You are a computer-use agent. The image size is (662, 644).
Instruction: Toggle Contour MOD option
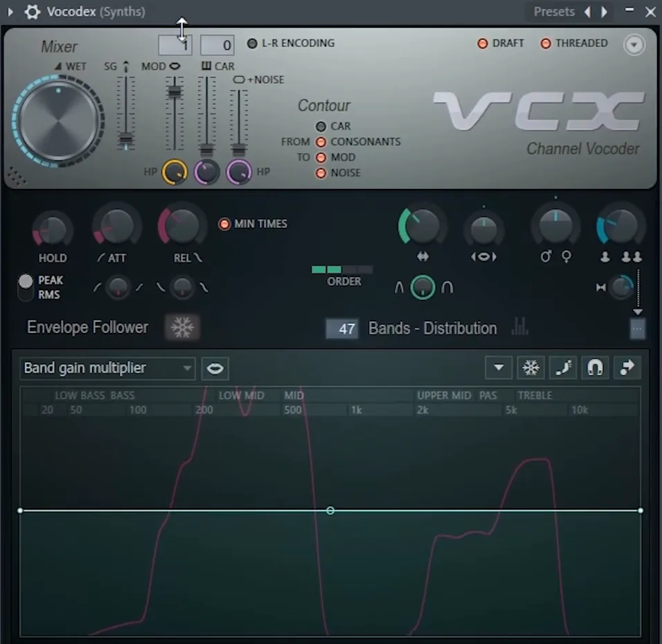click(x=321, y=157)
